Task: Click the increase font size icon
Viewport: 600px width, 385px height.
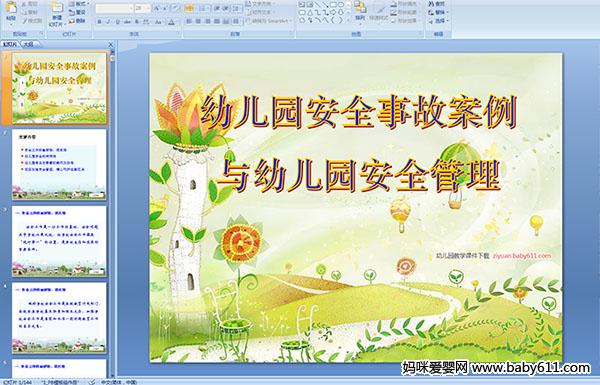Action: pos(156,8)
